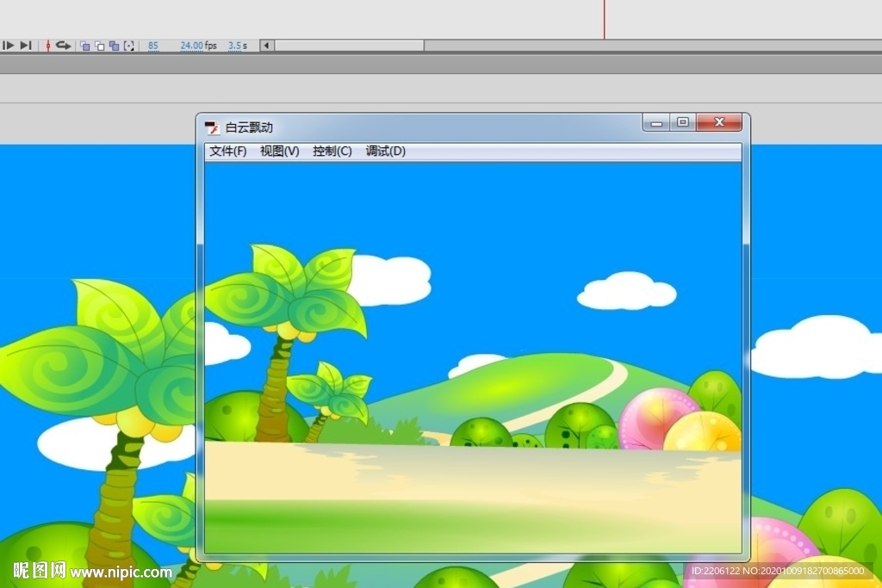Minimize the 白云飘动 player window

point(655,122)
